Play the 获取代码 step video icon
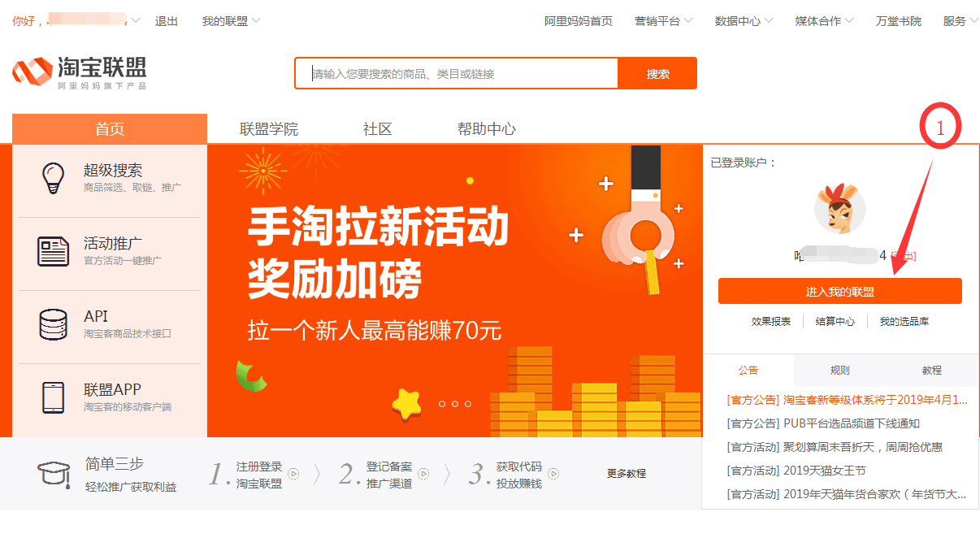The height and width of the screenshot is (538, 980). (553, 473)
